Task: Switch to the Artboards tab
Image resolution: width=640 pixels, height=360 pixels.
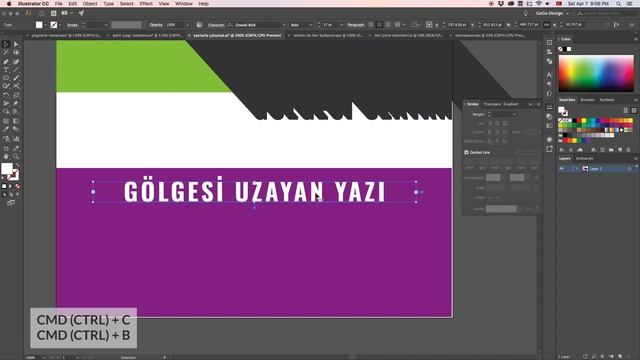Action: [584, 158]
